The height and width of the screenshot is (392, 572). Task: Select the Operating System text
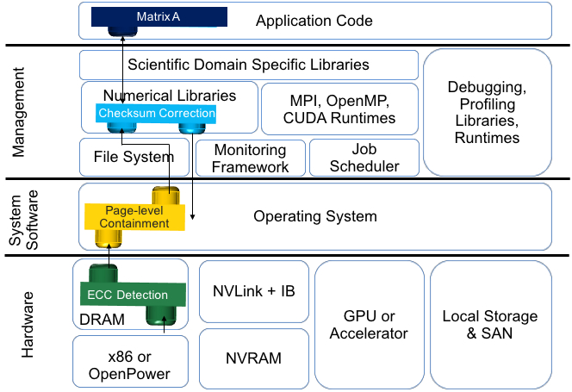314,216
